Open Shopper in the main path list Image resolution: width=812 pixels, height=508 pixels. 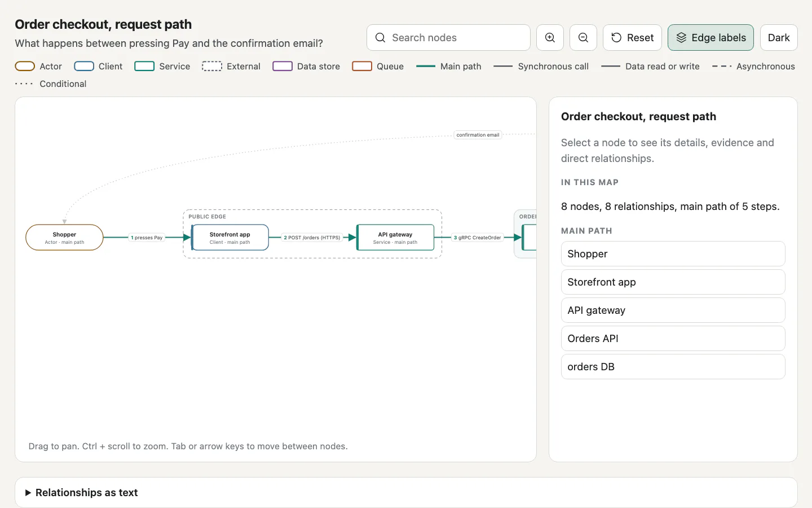coord(673,254)
